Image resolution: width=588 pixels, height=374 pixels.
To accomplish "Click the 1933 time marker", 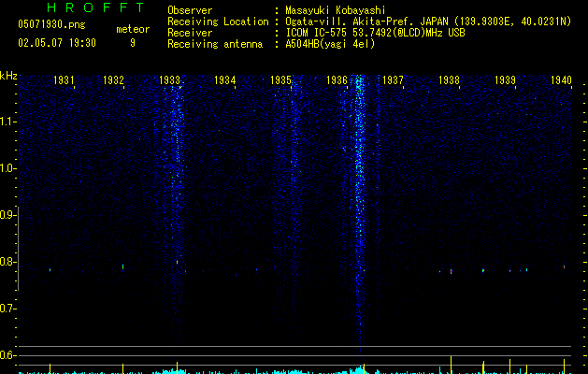I will pos(169,80).
